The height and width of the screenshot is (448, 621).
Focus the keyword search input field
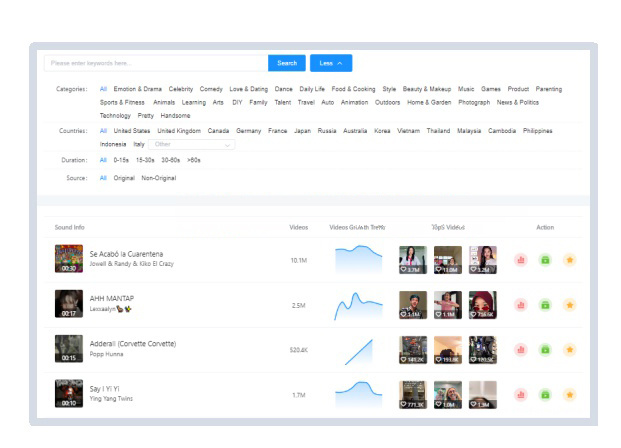pyautogui.click(x=155, y=63)
